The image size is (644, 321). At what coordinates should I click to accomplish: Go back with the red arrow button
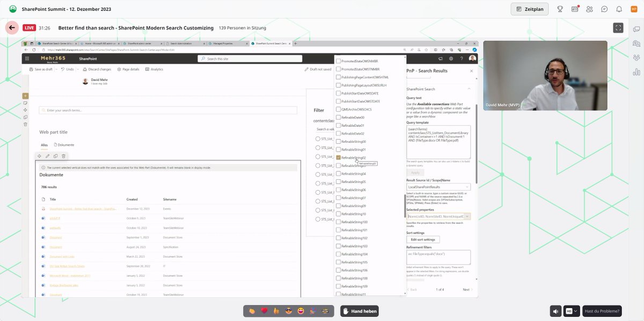12,28
